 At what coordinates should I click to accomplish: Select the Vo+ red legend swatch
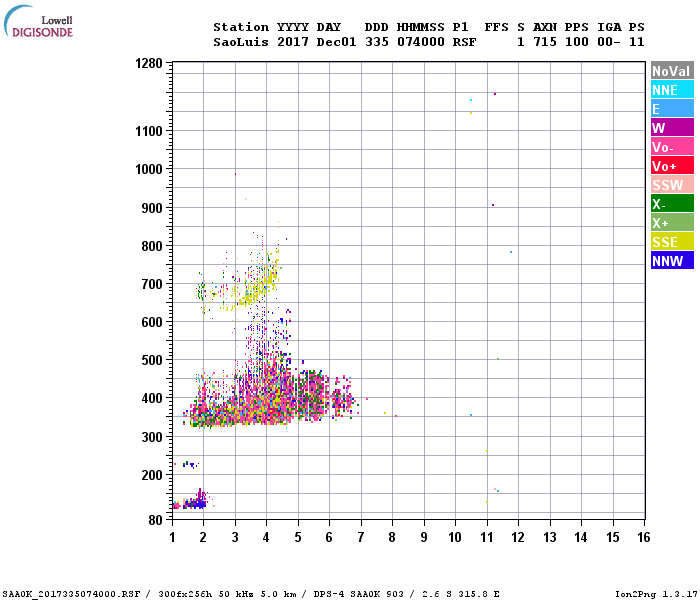tap(672, 166)
